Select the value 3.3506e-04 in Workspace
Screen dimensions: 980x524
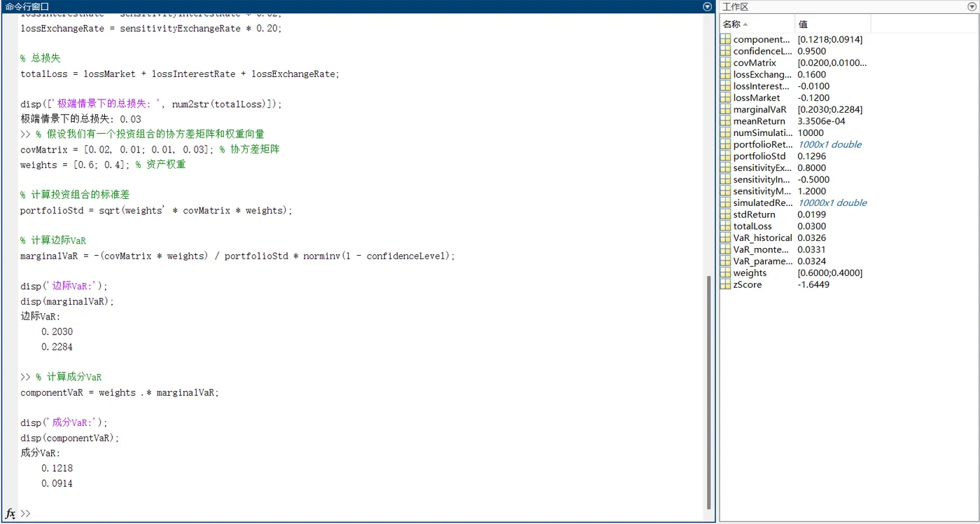tap(822, 121)
